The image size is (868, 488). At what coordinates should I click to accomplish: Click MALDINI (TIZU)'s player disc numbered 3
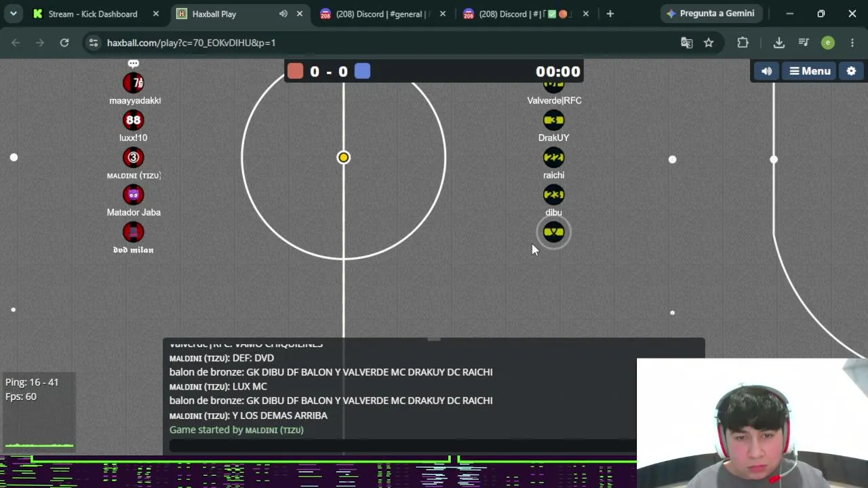point(134,158)
